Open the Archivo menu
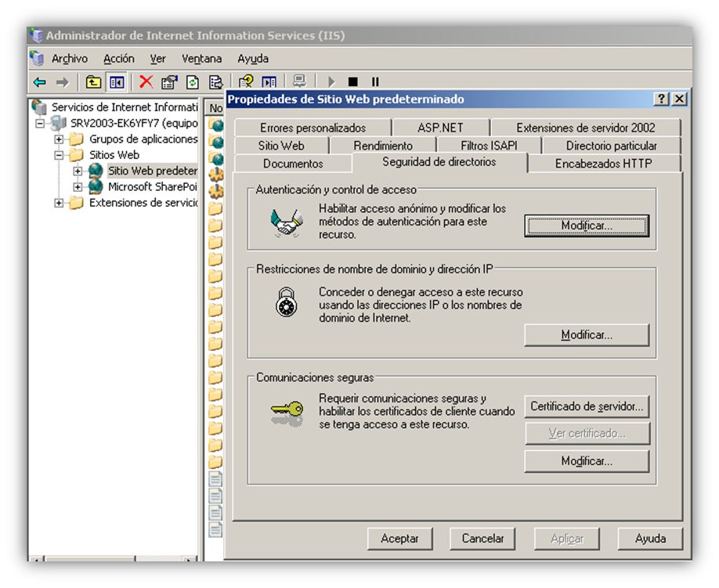The width and height of the screenshot is (719, 588). point(69,59)
